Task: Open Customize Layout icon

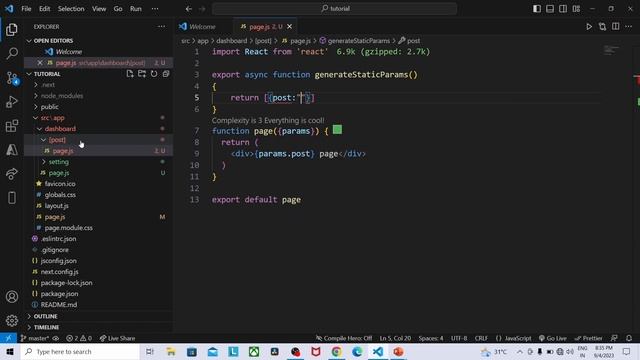Action: click(x=576, y=9)
